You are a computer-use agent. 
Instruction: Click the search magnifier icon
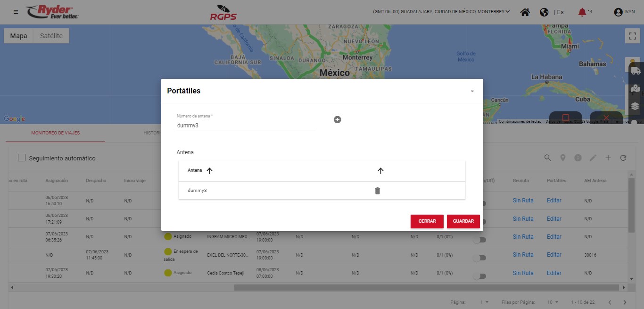tap(547, 158)
